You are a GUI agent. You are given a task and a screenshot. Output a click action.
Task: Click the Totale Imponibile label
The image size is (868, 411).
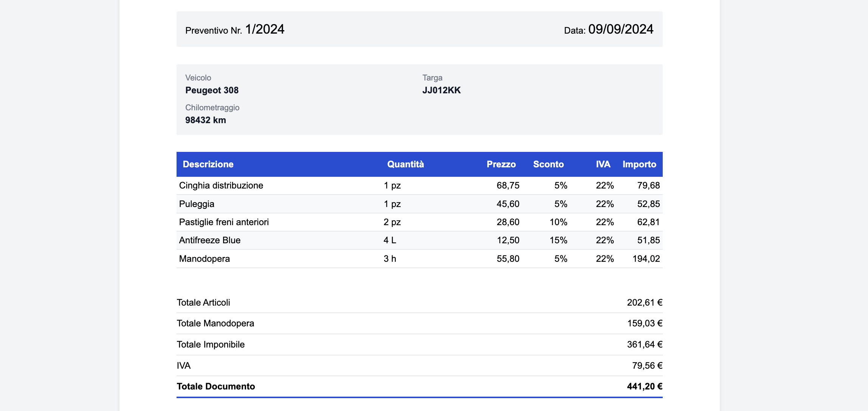click(211, 345)
